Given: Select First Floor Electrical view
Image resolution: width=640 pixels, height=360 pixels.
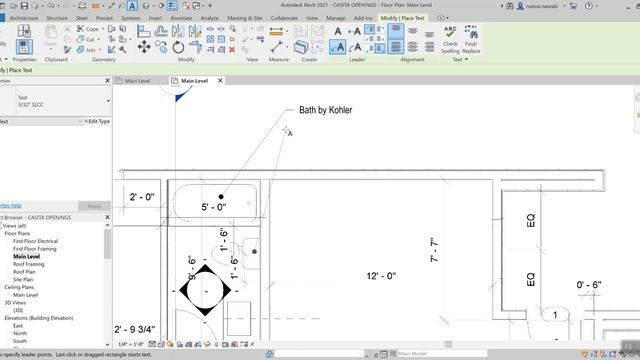Looking at the screenshot, I should click(36, 241).
